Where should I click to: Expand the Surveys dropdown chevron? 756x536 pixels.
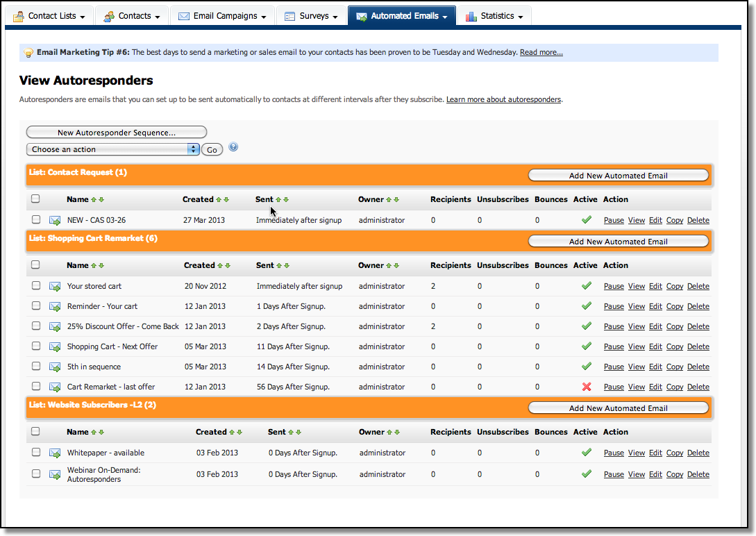[336, 15]
